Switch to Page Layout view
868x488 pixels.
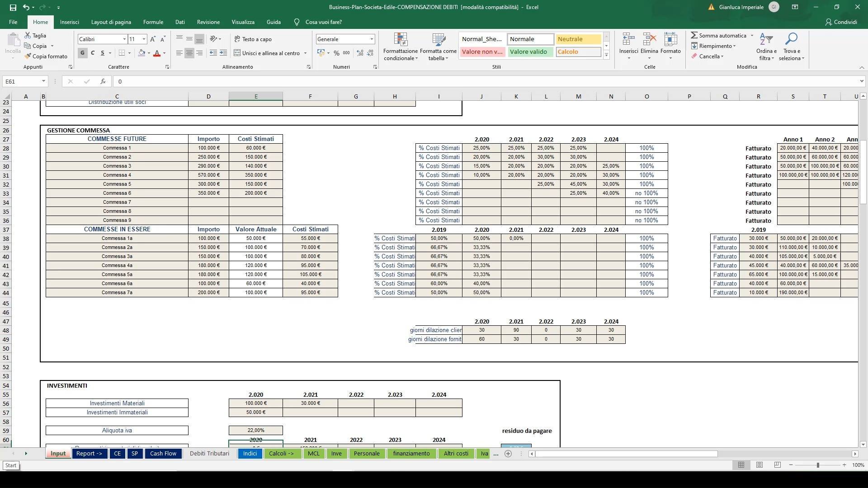click(759, 465)
